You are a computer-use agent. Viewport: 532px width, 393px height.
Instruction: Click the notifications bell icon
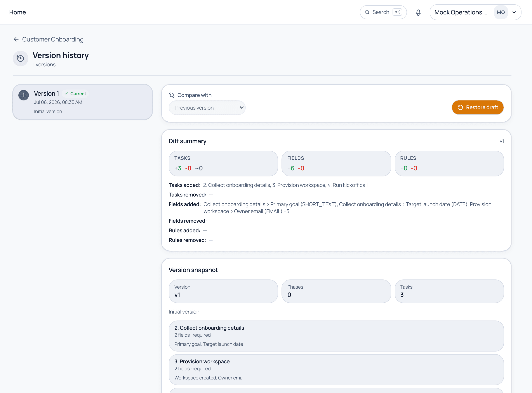[x=418, y=12]
